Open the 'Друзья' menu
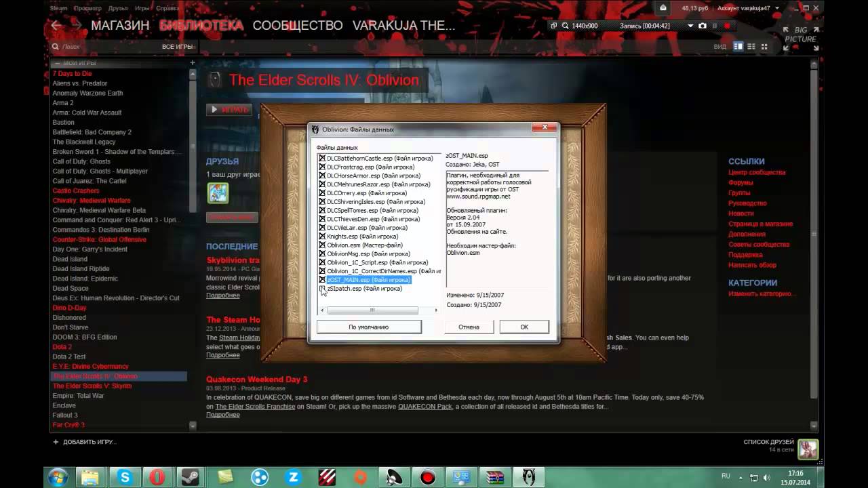 [118, 8]
